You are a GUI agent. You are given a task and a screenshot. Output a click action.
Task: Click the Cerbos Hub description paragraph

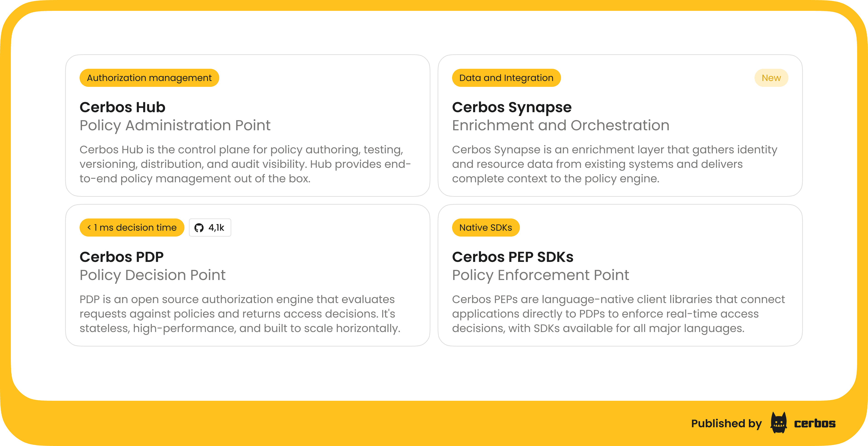[245, 164]
